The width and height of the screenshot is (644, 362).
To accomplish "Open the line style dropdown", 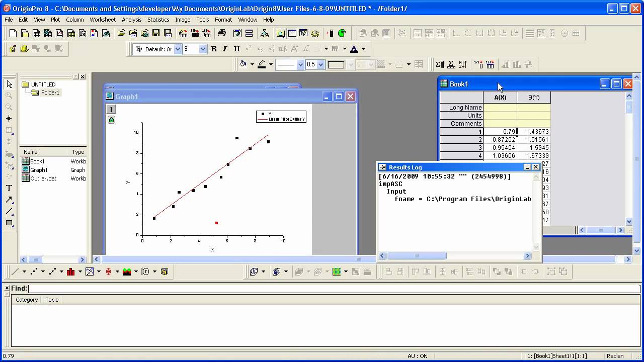I will point(300,64).
